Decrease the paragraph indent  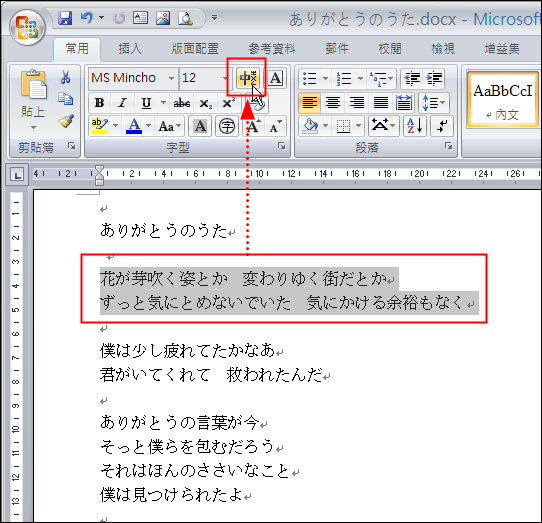click(412, 78)
